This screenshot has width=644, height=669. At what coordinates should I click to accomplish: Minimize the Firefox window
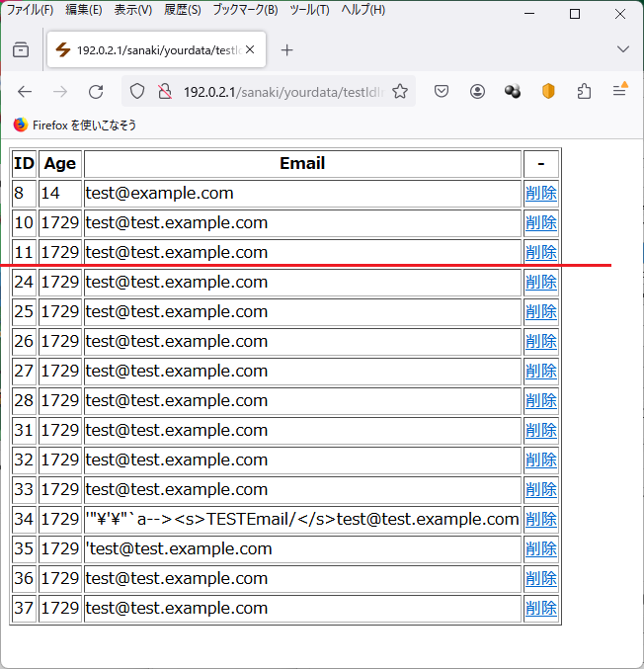(x=529, y=14)
